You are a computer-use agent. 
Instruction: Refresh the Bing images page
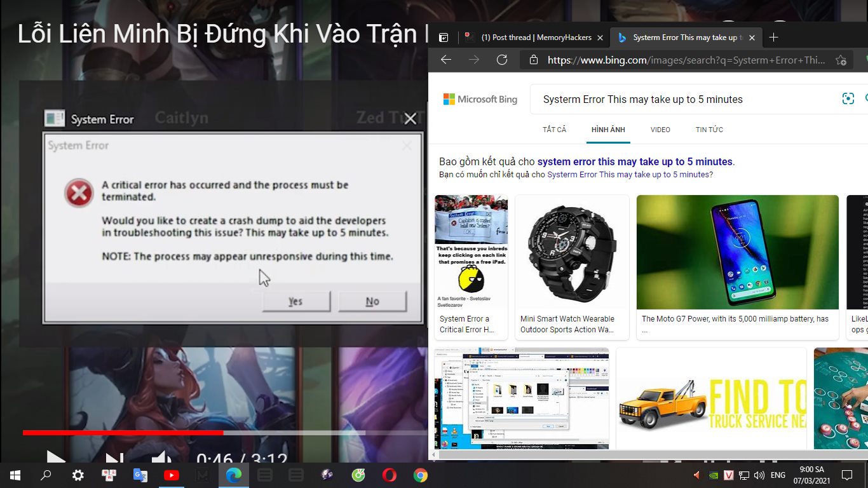(x=502, y=60)
